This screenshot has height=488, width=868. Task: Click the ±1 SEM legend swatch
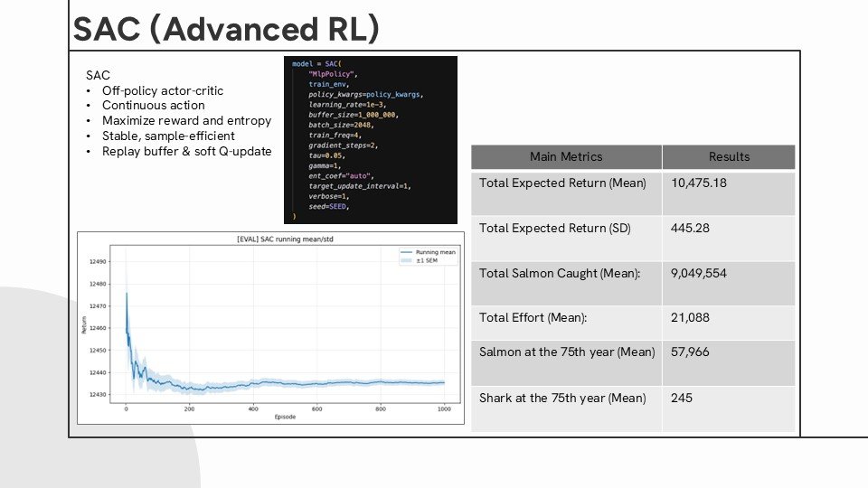[406, 260]
